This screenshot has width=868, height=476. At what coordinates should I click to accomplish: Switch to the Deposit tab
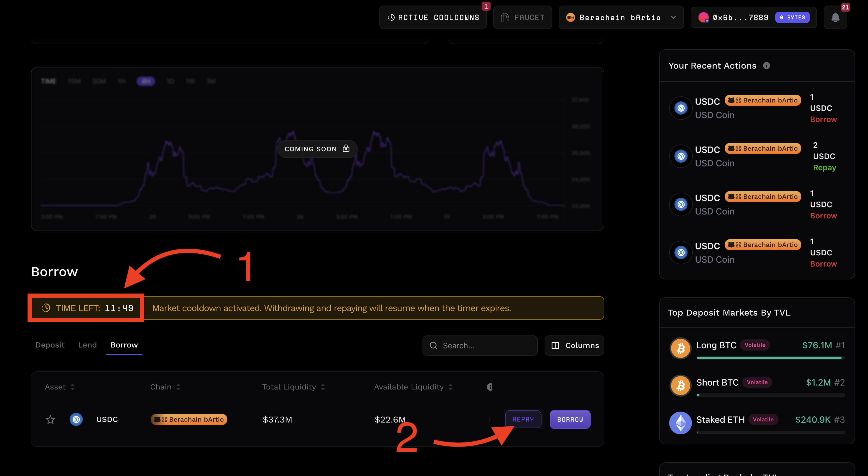click(50, 345)
